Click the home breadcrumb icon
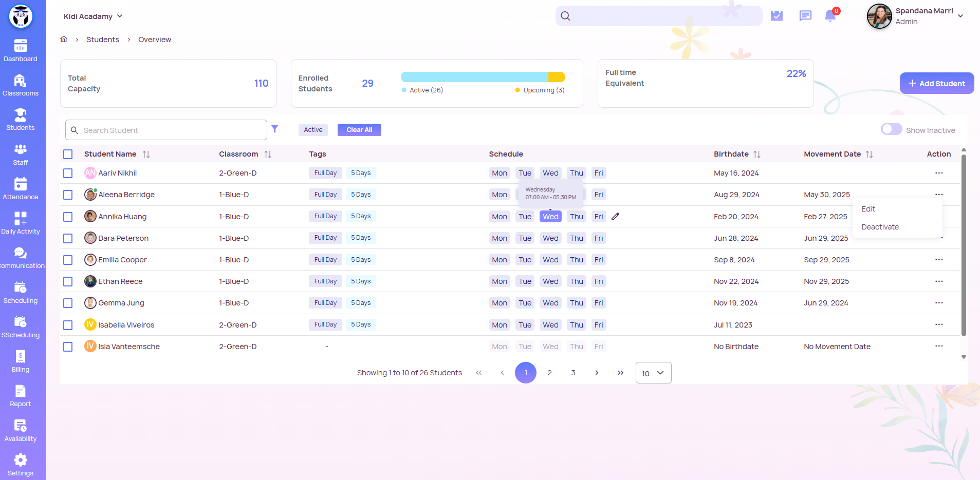 click(x=64, y=40)
